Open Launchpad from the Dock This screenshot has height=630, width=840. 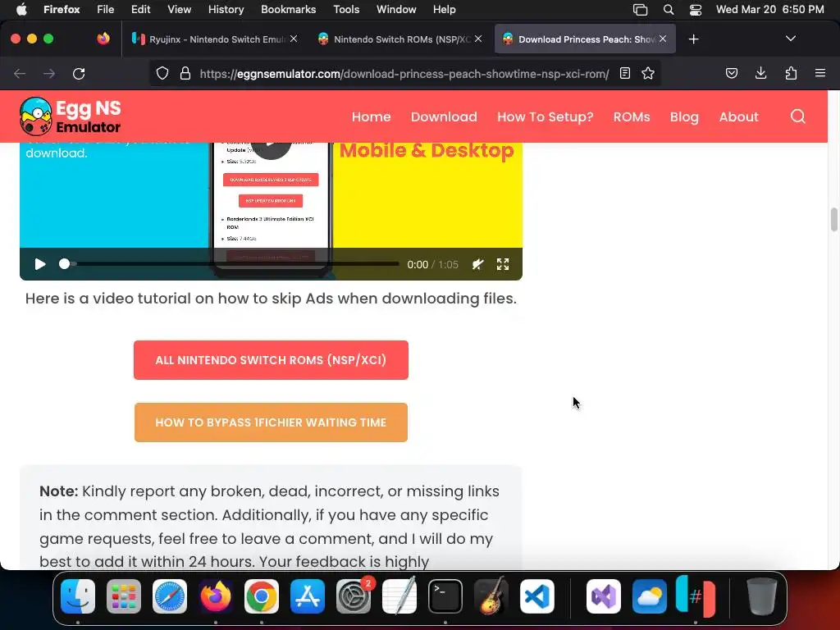coord(124,596)
